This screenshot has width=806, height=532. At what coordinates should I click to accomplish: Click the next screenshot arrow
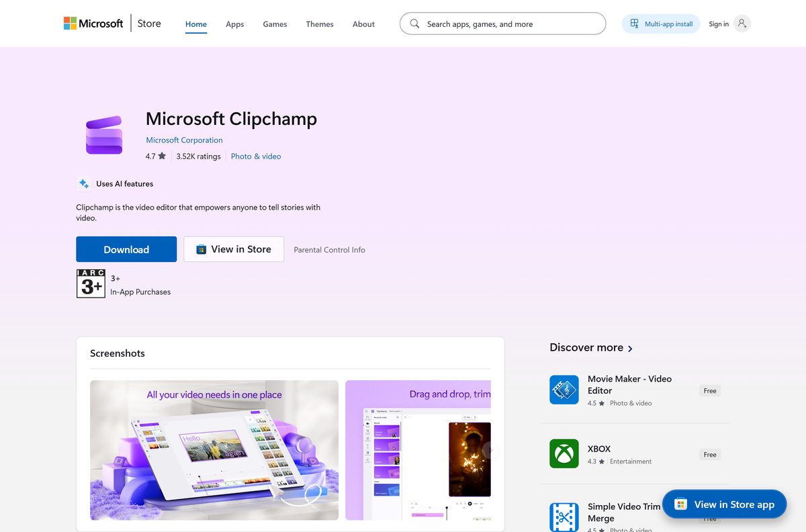[488, 450]
